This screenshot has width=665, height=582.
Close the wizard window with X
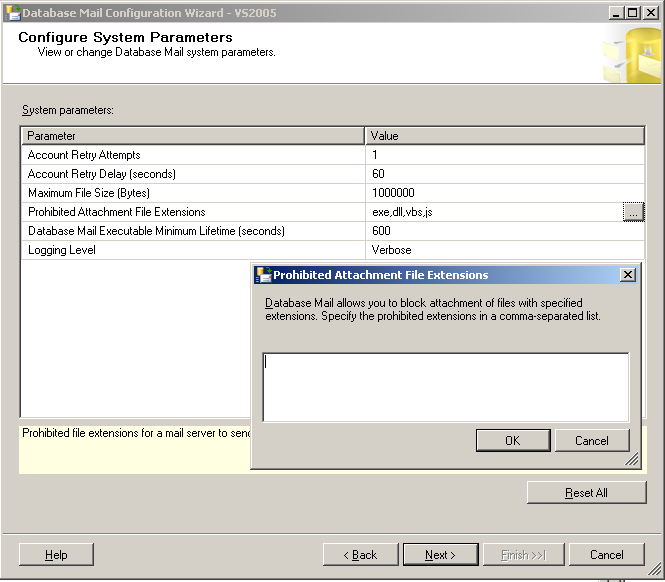[x=650, y=13]
